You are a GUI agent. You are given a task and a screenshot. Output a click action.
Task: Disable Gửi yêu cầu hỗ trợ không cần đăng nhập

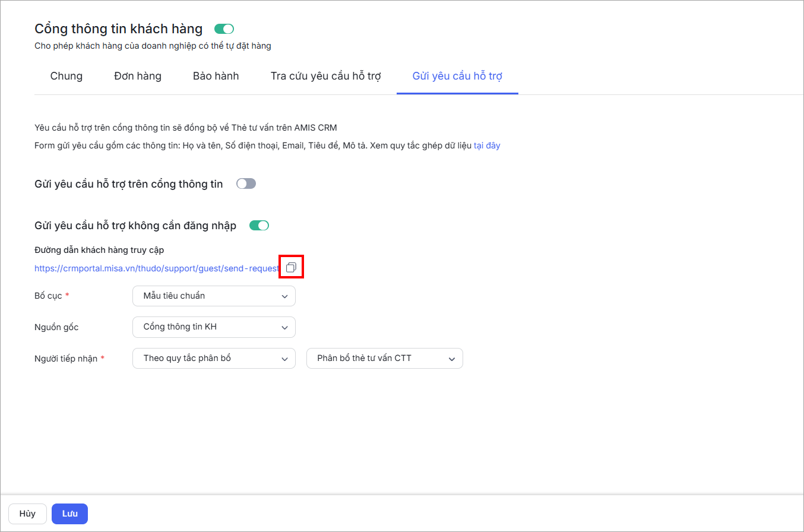tap(259, 226)
